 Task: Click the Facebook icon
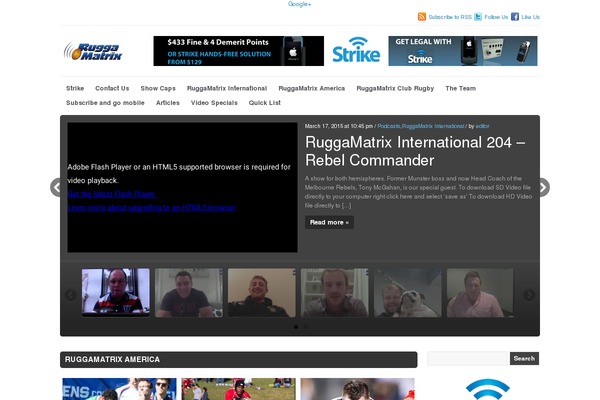pos(515,17)
